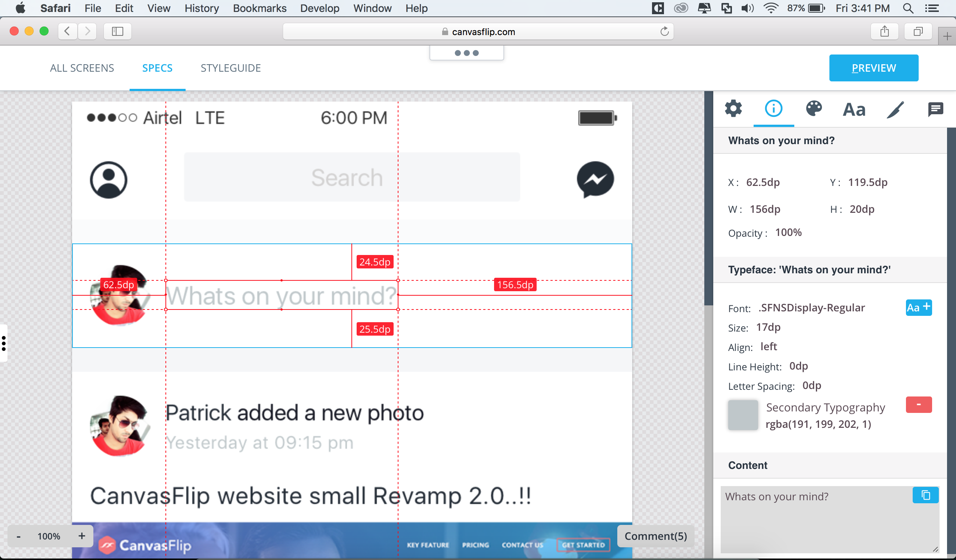Screen dimensions: 956x560
Task: Click the PREVIEW button
Action: (x=873, y=68)
